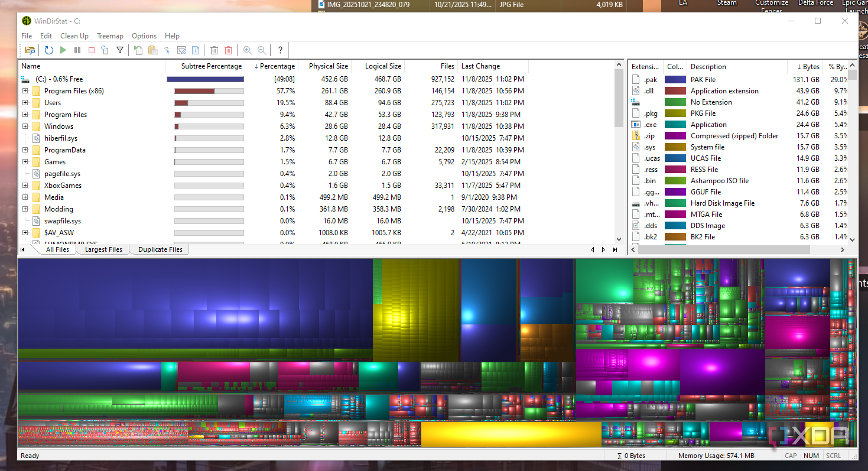
Task: Click the Refresh Selected toolbar icon
Action: pos(105,51)
